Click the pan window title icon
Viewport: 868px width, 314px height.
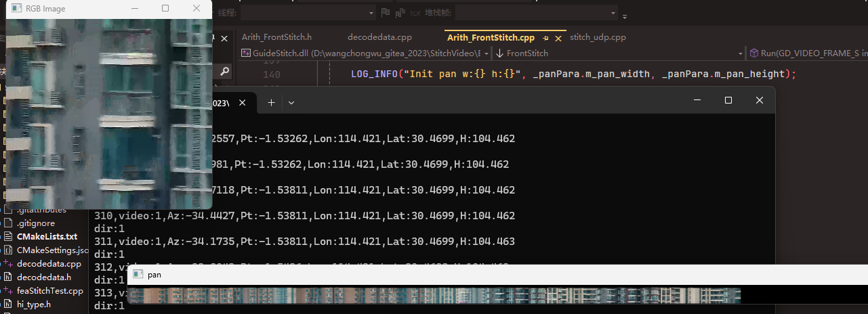[138, 275]
